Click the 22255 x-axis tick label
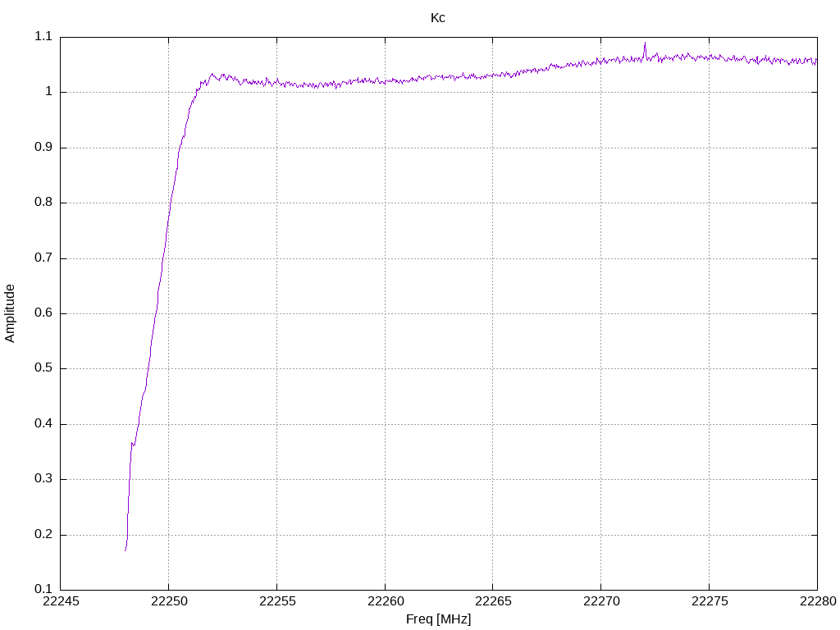 point(277,601)
